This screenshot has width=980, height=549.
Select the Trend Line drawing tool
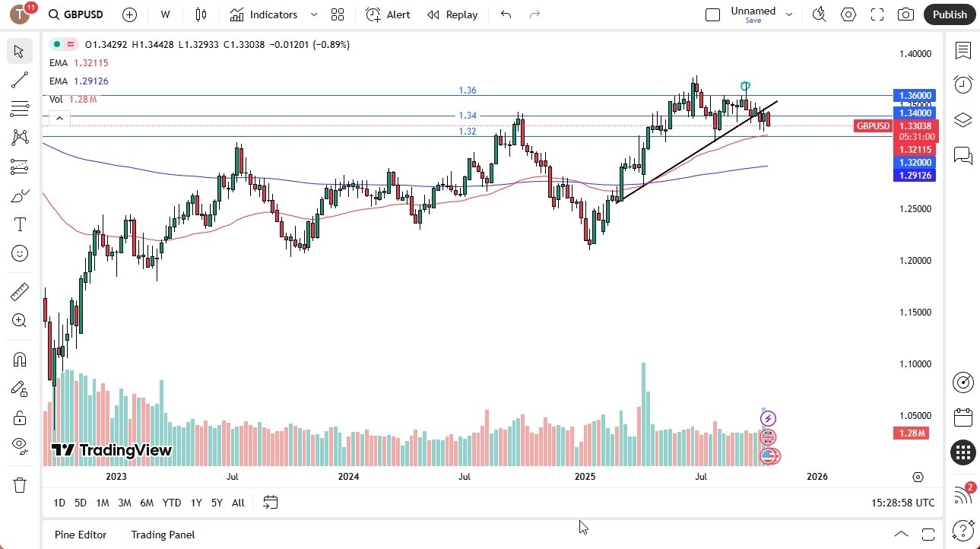click(19, 80)
